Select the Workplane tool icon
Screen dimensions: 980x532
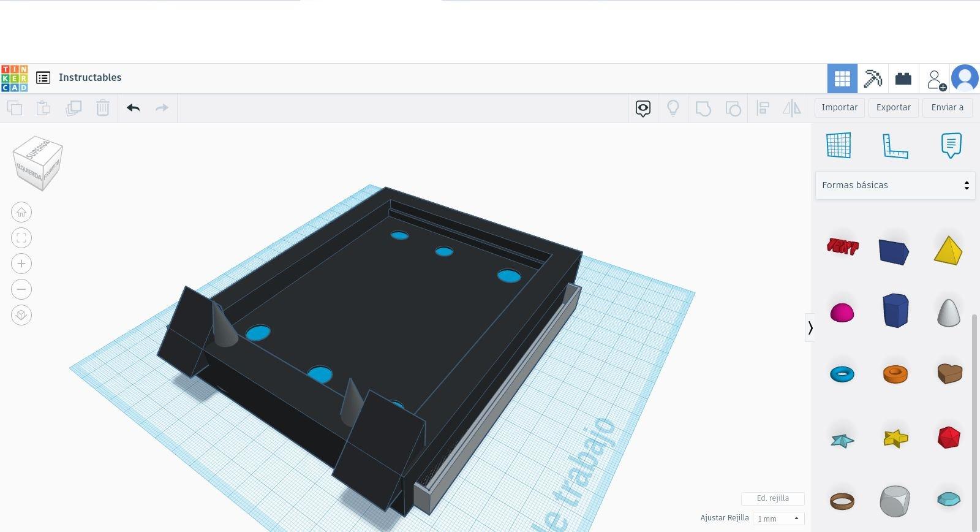(839, 145)
